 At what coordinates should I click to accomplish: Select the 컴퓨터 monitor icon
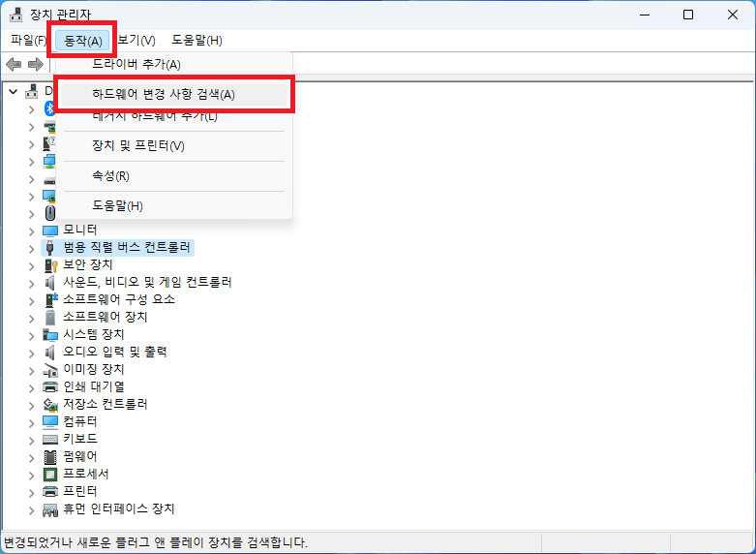[50, 421]
